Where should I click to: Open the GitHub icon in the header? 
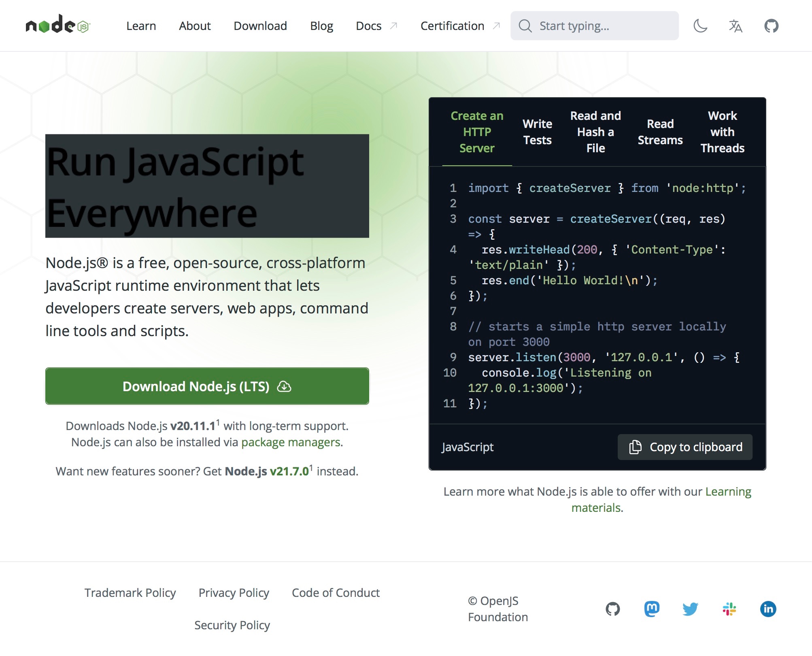tap(771, 26)
